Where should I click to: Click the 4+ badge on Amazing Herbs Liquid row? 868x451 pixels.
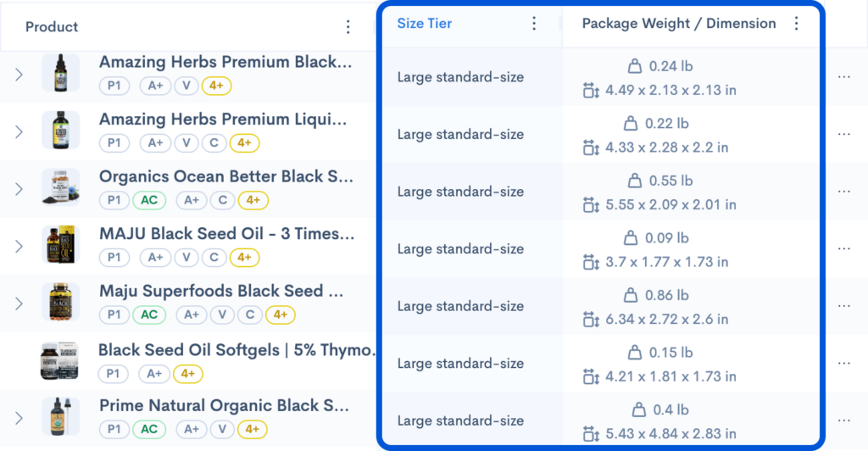point(244,143)
